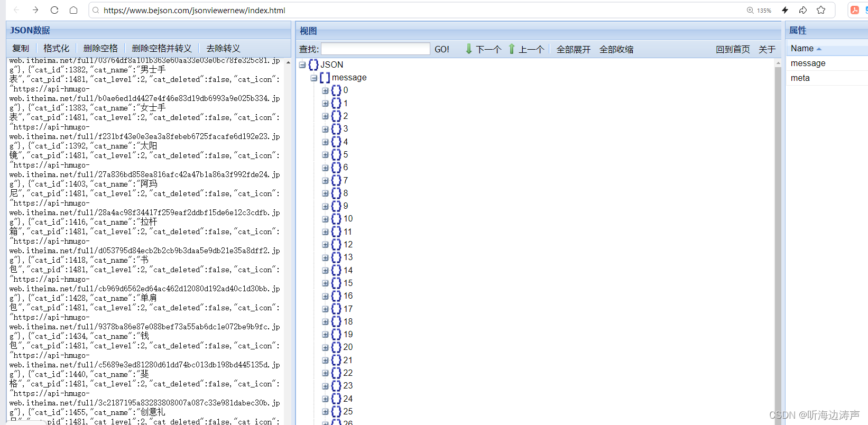Select tree node labeled 4
This screenshot has height=425, width=868.
346,142
